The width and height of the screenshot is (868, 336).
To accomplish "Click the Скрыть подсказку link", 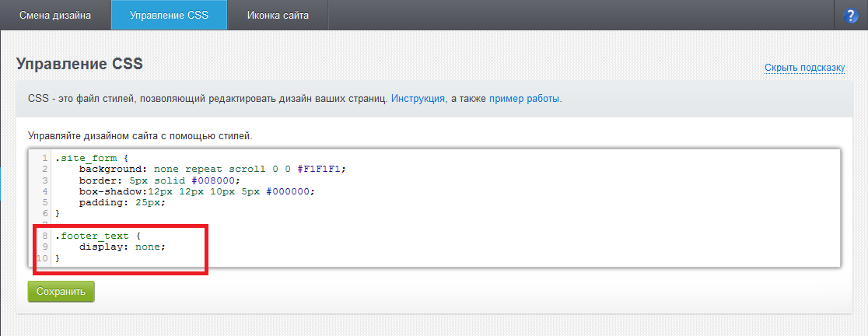I will point(804,68).
